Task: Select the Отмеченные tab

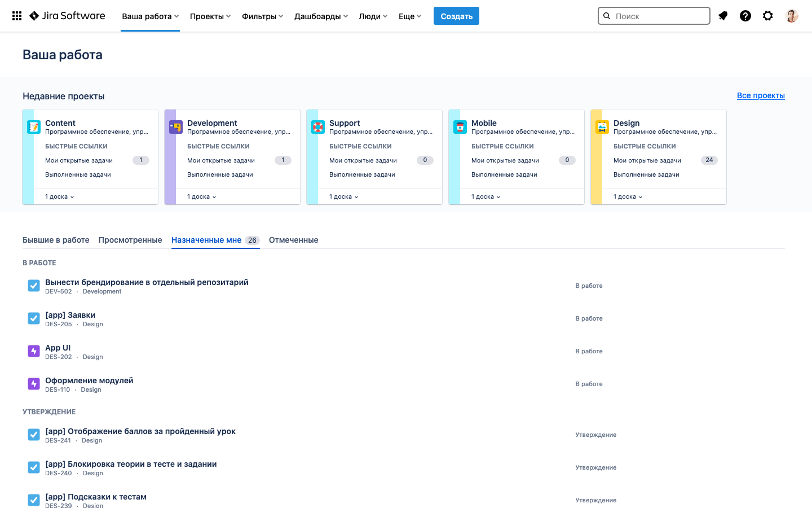Action: coord(293,240)
